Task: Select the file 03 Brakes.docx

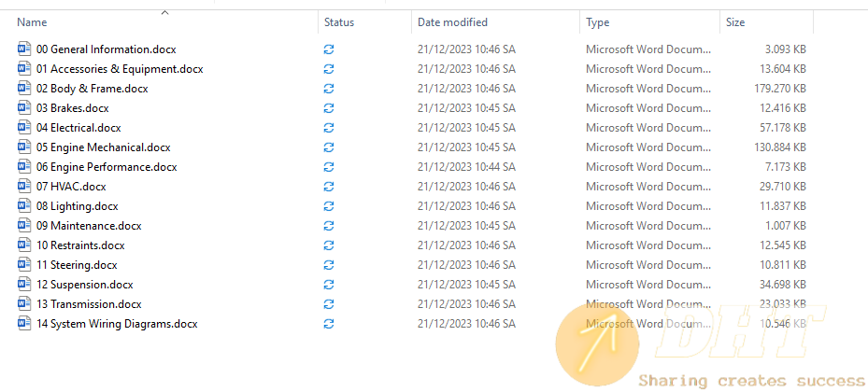Action: tap(72, 108)
